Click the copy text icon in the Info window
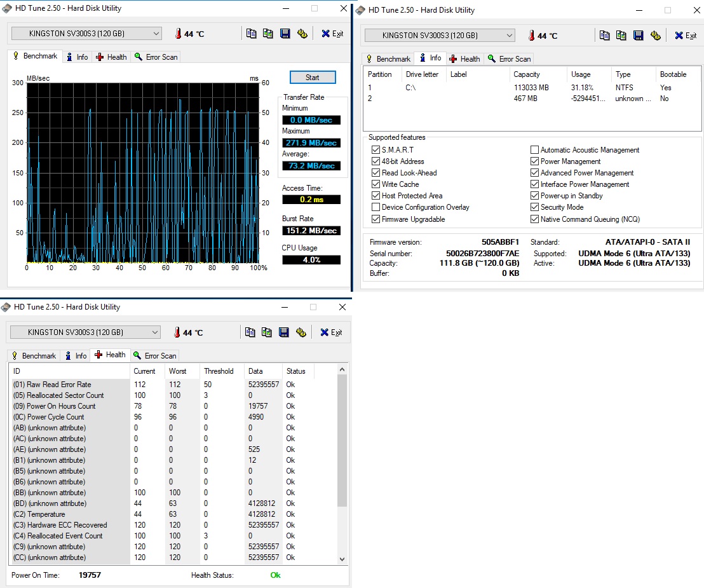The width and height of the screenshot is (704, 588). pyautogui.click(x=604, y=36)
